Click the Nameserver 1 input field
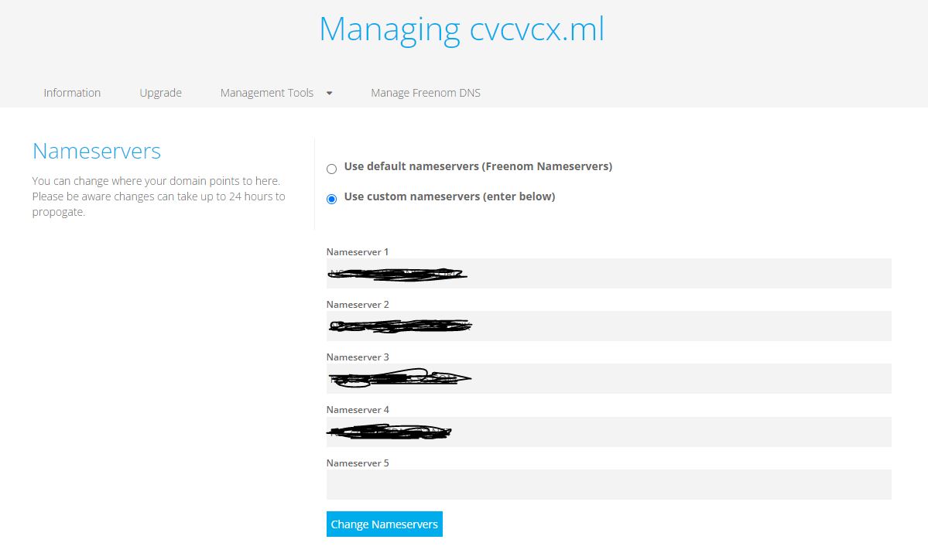The height and width of the screenshot is (560, 928). pos(608,273)
